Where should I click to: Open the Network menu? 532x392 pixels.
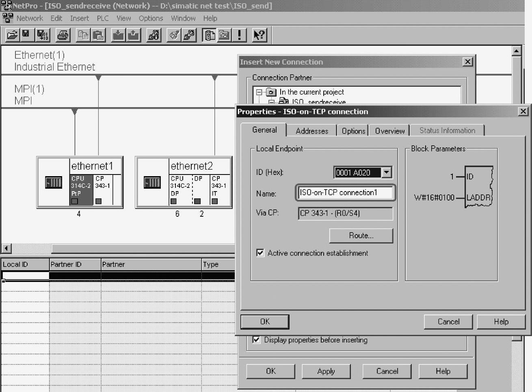[x=30, y=18]
